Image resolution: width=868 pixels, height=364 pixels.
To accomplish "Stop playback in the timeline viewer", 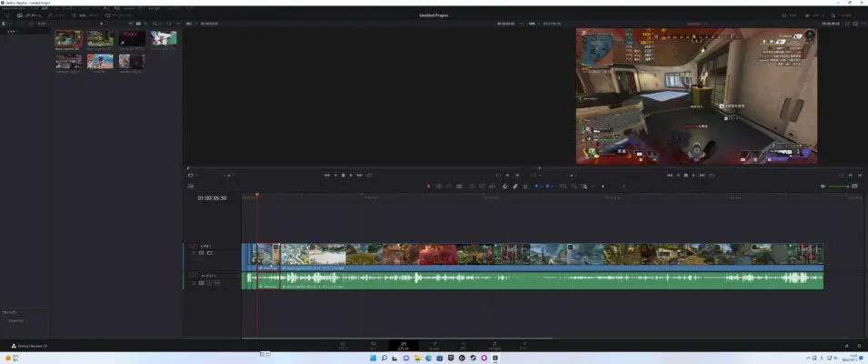I will 686,175.
